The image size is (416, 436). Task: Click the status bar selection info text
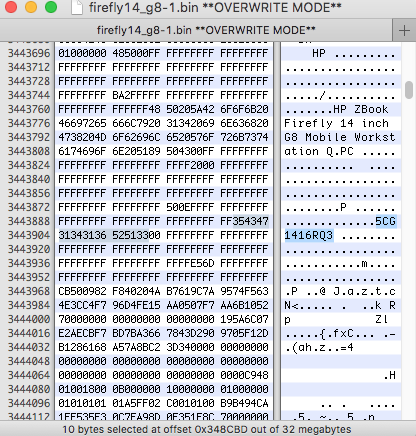tap(207, 429)
